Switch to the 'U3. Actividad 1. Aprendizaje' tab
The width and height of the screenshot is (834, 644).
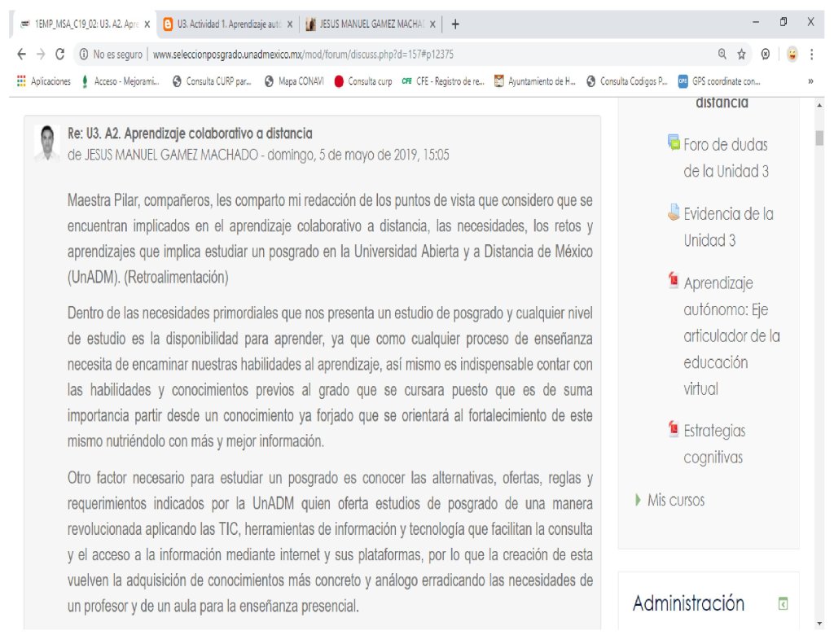click(x=222, y=24)
